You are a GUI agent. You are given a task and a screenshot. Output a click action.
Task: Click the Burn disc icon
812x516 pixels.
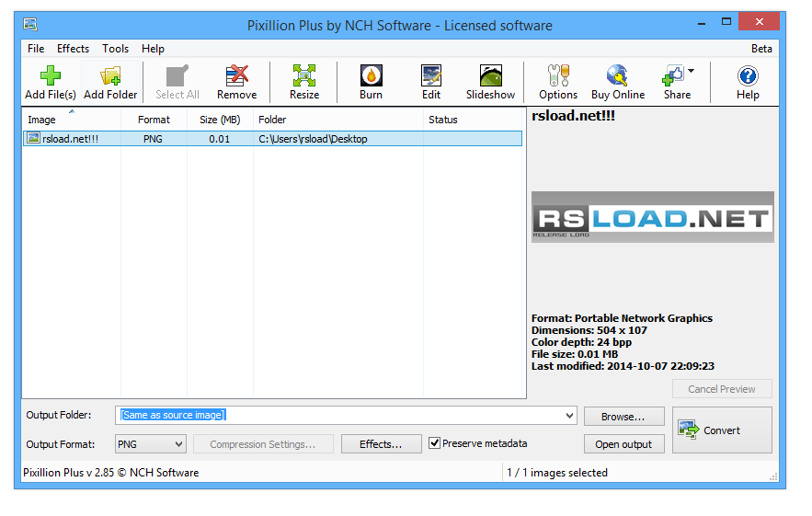pyautogui.click(x=371, y=76)
